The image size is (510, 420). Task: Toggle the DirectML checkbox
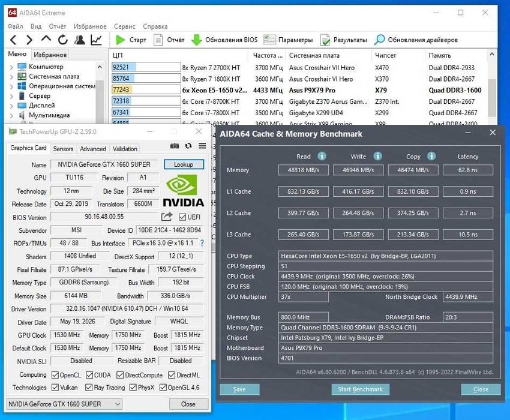coord(172,375)
